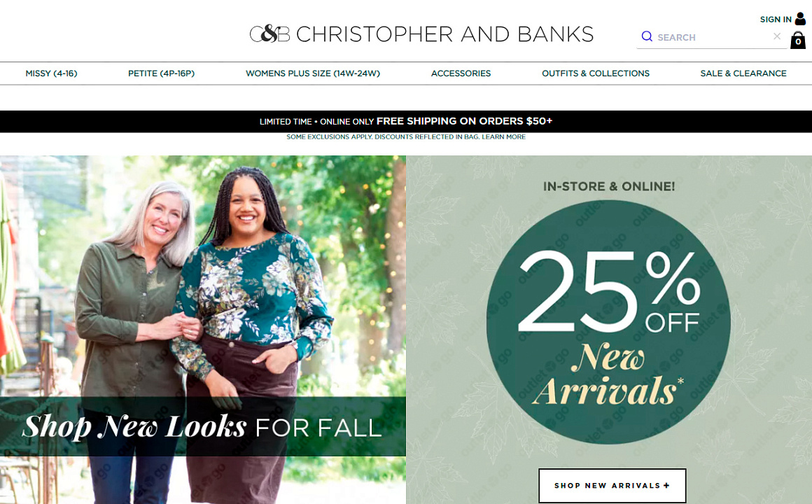812x504 pixels.
Task: Click the C&B logo
Action: (269, 34)
